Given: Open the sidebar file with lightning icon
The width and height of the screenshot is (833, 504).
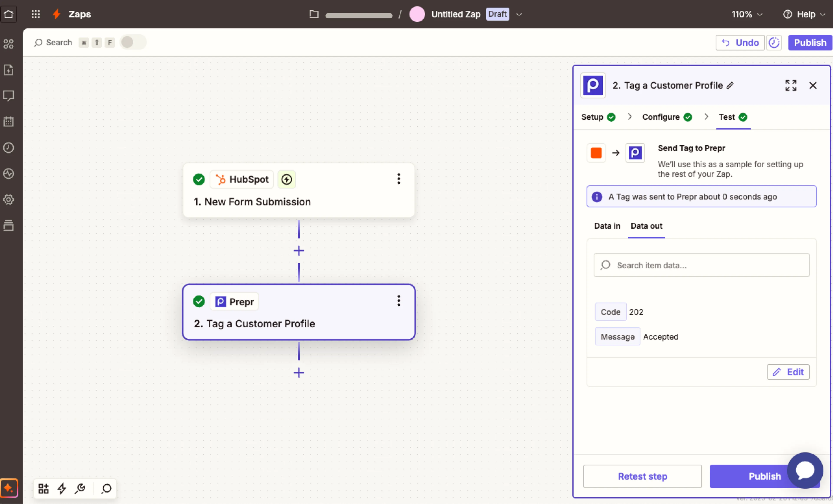Looking at the screenshot, I should pos(8,70).
